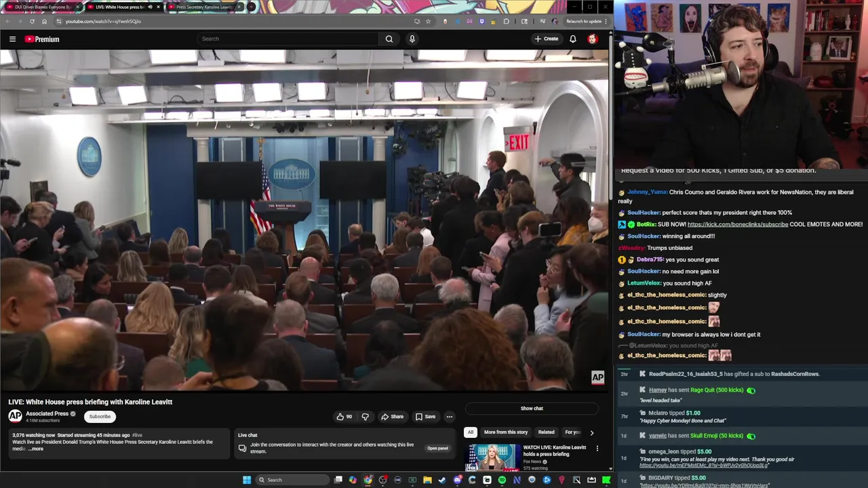Reload the page in Chrome

32,21
